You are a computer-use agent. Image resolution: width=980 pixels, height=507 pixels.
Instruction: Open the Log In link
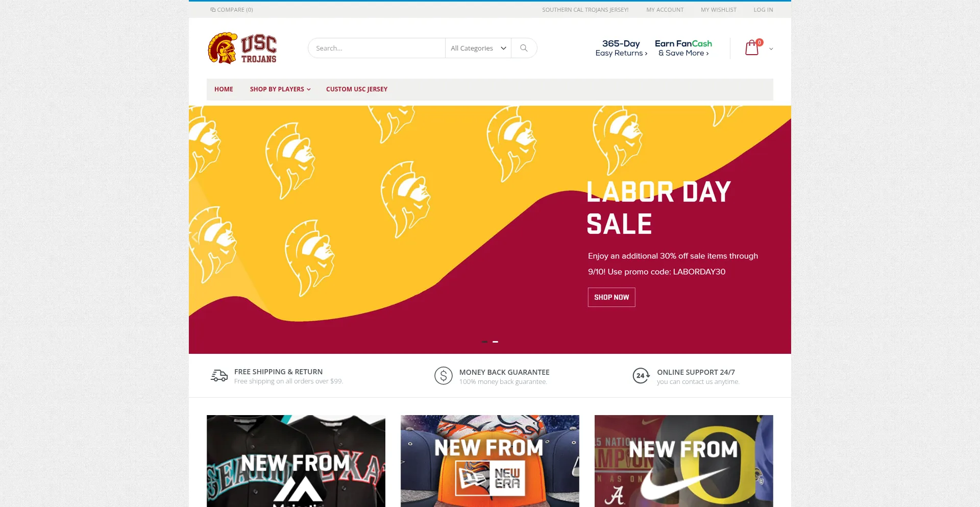[763, 10]
